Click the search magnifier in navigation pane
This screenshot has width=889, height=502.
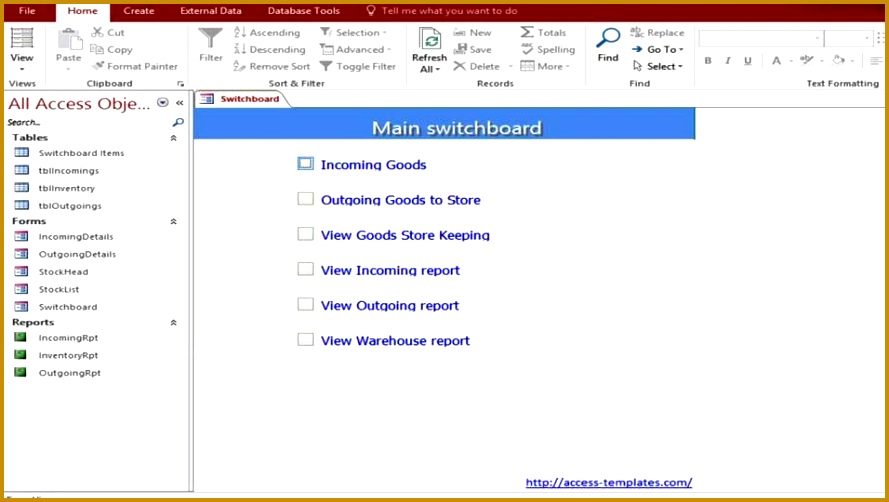tap(178, 122)
